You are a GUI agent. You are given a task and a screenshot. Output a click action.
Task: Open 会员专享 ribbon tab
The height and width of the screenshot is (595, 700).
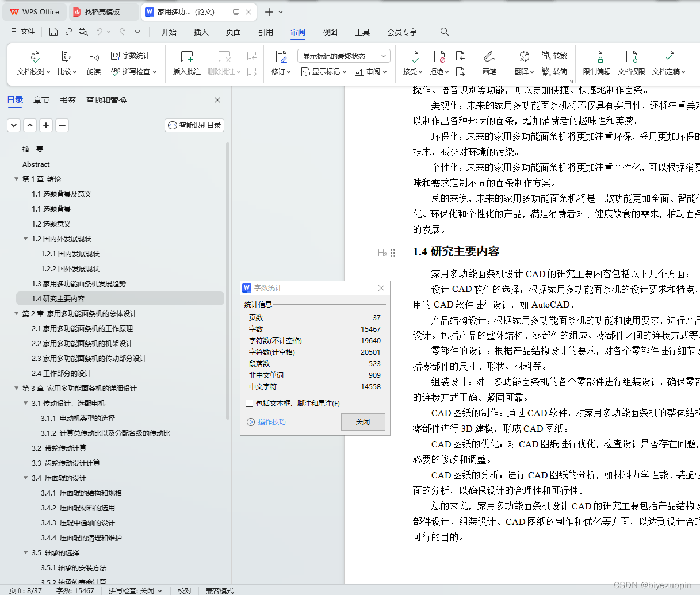402,32
